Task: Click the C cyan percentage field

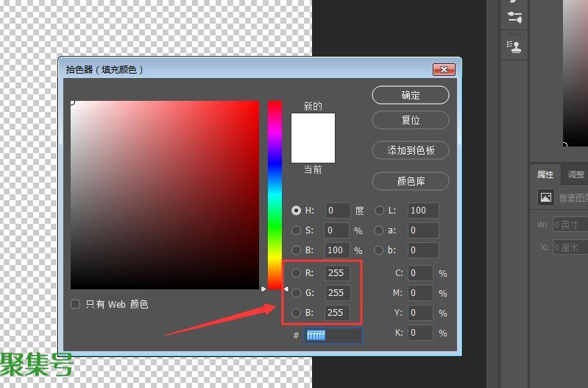Action: coord(420,273)
